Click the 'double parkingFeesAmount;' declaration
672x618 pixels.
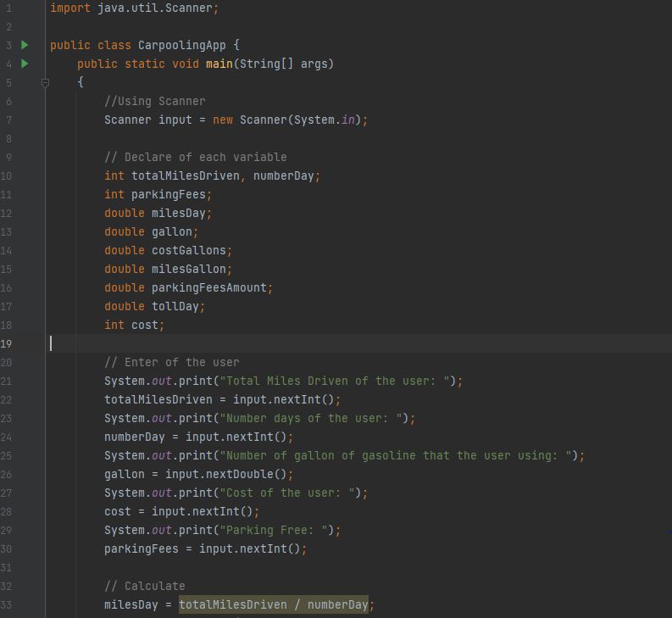(188, 287)
